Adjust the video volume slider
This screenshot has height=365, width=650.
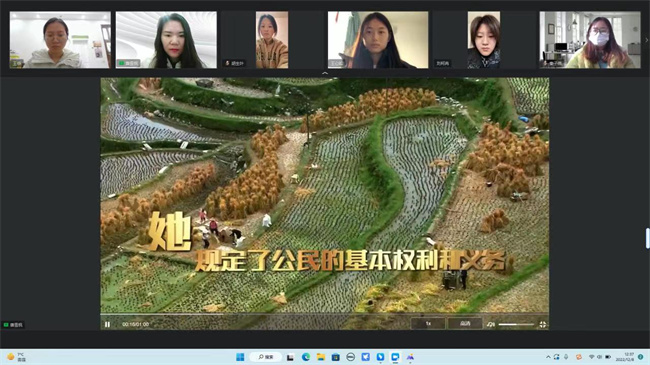[x=516, y=324]
